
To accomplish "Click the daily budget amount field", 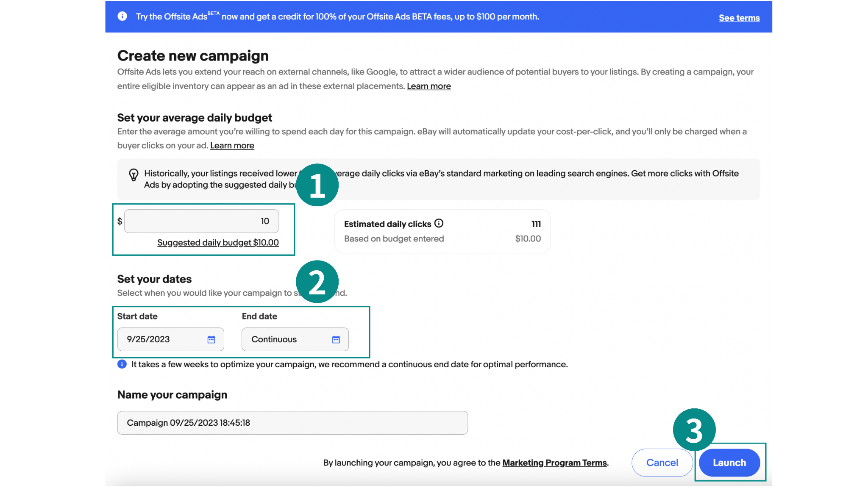I will point(201,221).
